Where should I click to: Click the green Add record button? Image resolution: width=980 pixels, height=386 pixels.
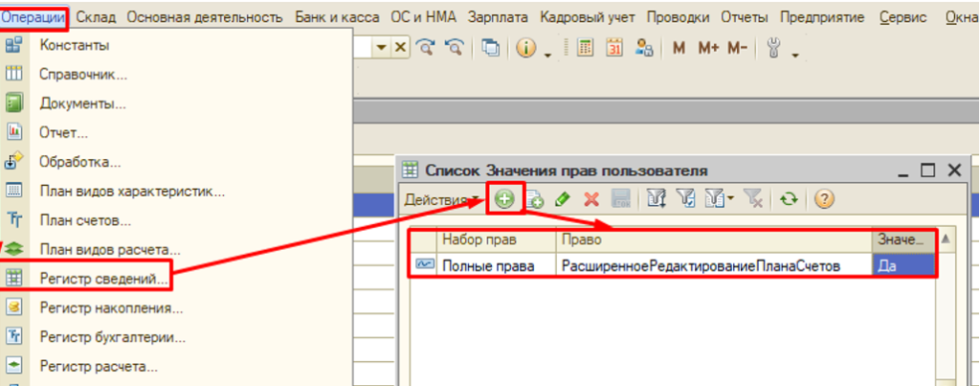[x=504, y=199]
